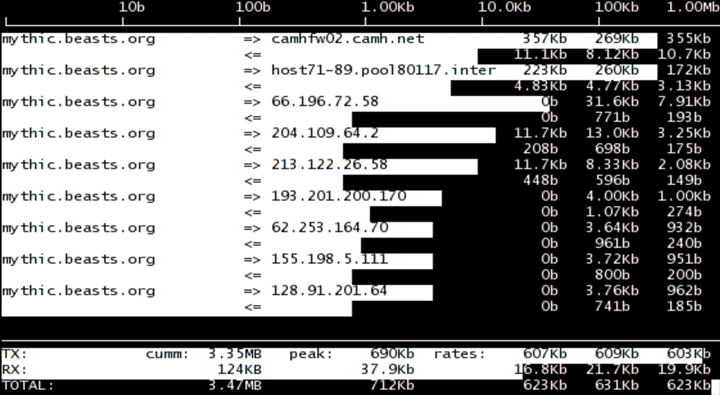Click the 3.35MB cumulative TX value
The height and width of the screenshot is (395, 720).
(235, 354)
